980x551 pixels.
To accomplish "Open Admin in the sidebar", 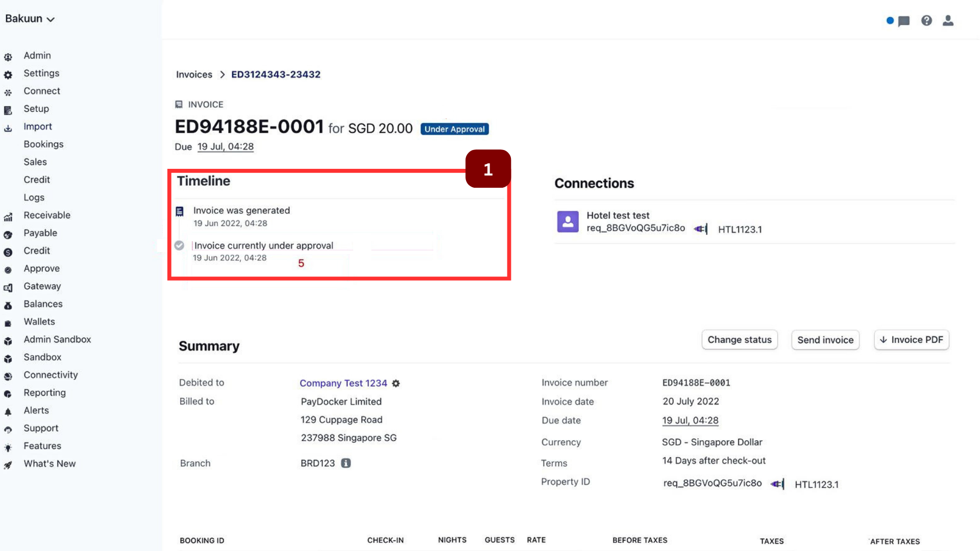I will 37,56.
